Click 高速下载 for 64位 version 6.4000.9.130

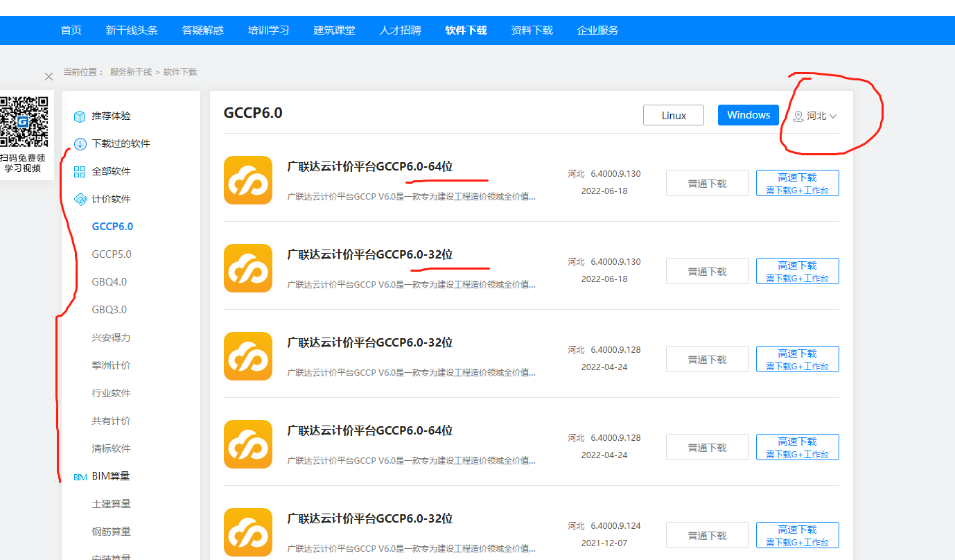pyautogui.click(x=798, y=184)
